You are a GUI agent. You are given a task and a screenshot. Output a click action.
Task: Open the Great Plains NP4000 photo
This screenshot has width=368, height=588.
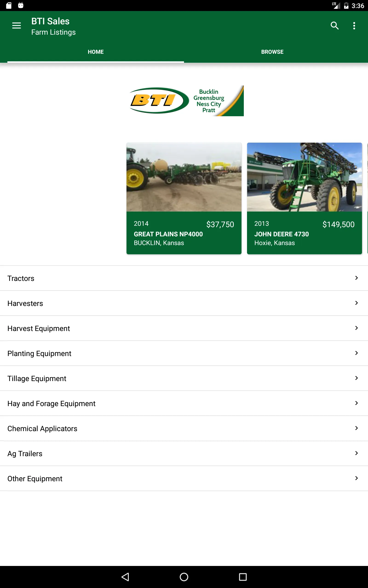184,177
